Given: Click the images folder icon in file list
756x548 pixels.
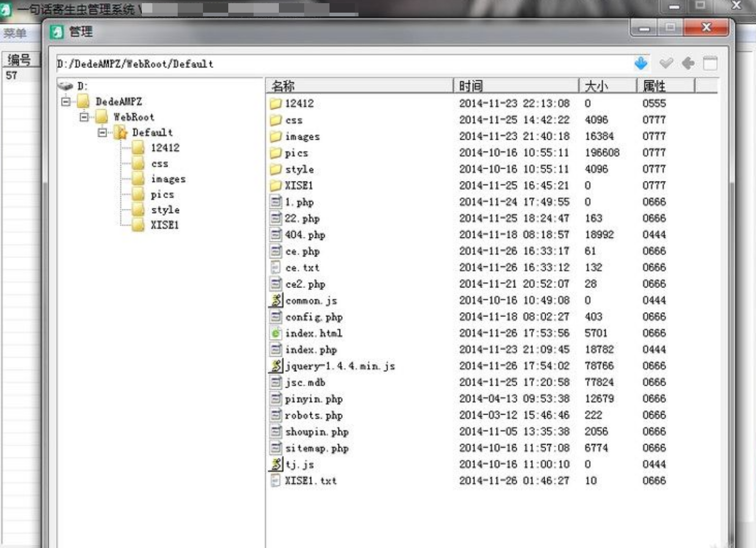Looking at the screenshot, I should point(276,136).
